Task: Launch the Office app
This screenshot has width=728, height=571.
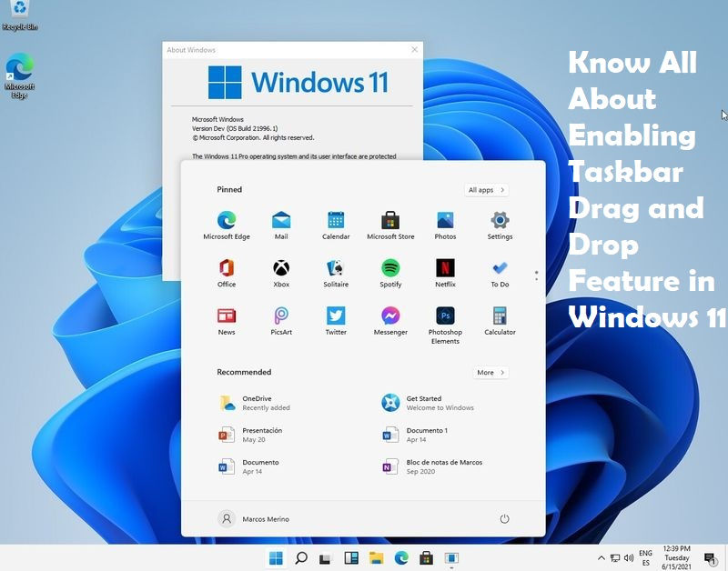Action: coord(227,273)
